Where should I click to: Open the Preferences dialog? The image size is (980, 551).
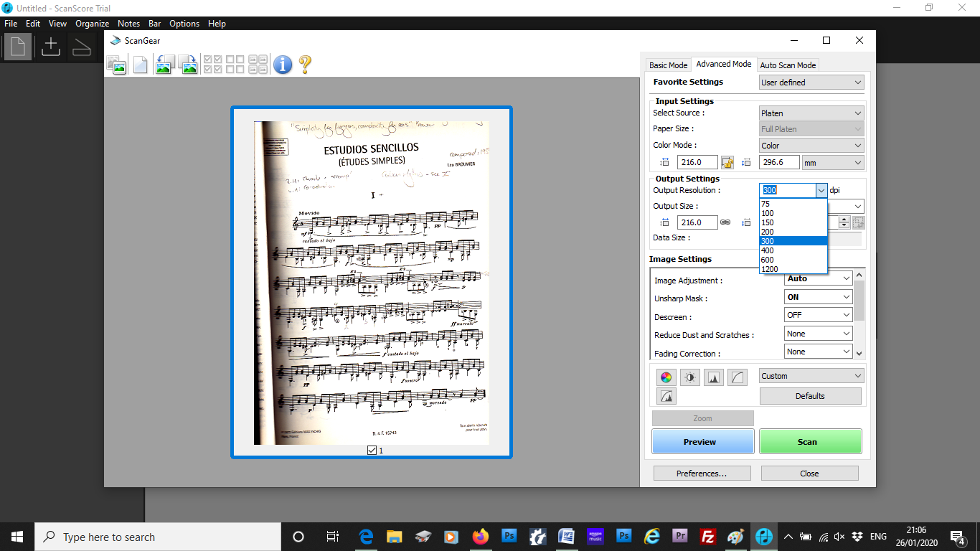point(702,474)
